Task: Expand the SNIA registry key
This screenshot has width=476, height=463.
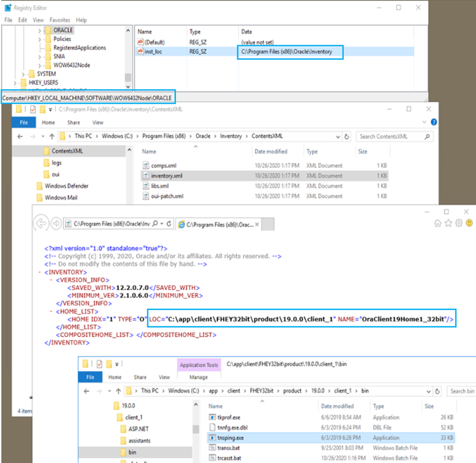Action: (x=39, y=57)
